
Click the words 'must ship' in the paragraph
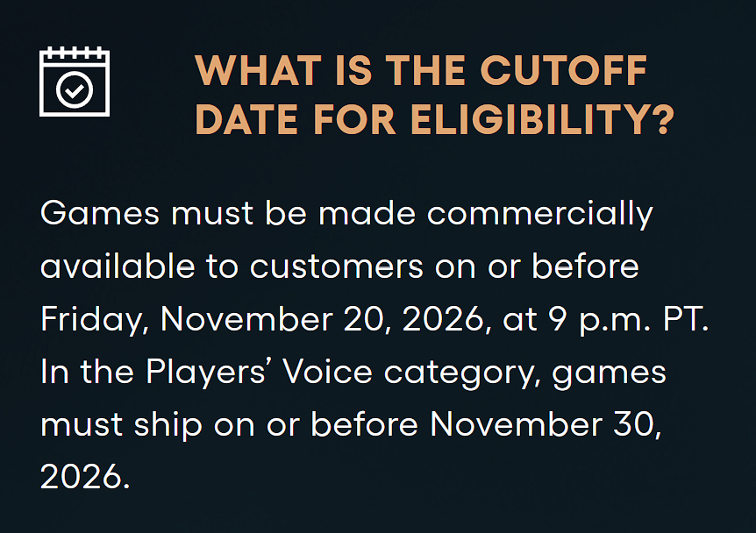pyautogui.click(x=121, y=426)
